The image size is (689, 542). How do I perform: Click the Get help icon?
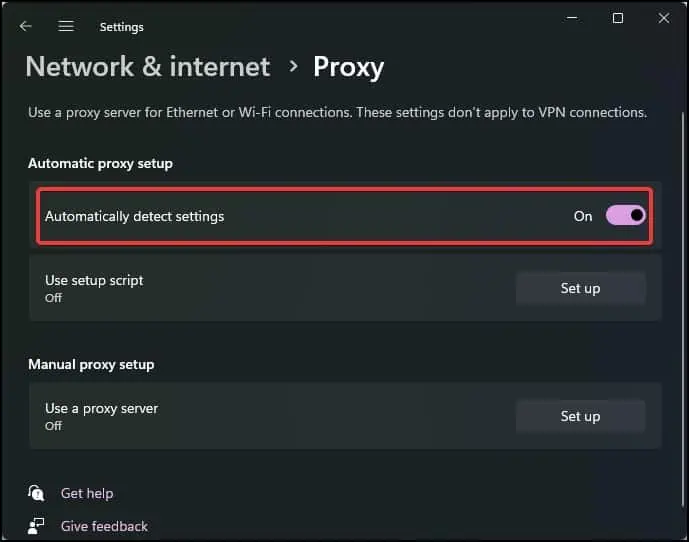tap(37, 493)
